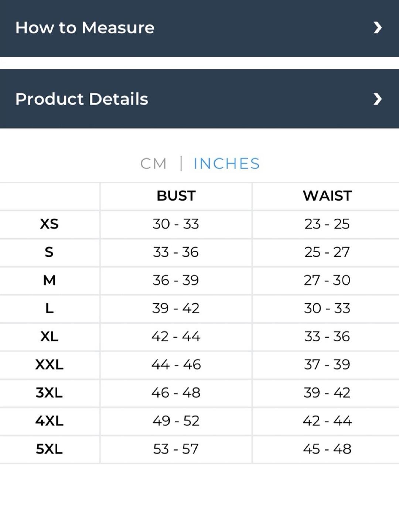
Task: Click the 45 - 48 waist measurement cell
Action: 327,449
